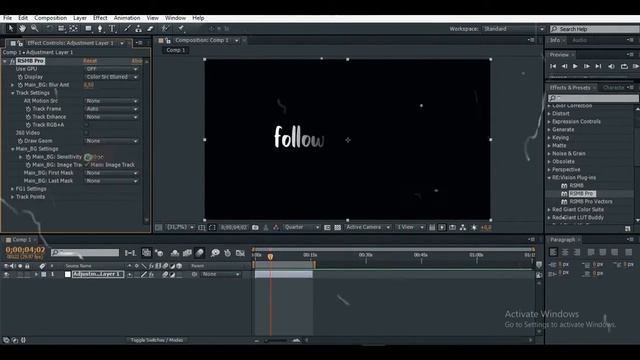Image resolution: width=640 pixels, height=360 pixels.
Task: Toggle transparency grid in viewer
Action: [x=338, y=227]
